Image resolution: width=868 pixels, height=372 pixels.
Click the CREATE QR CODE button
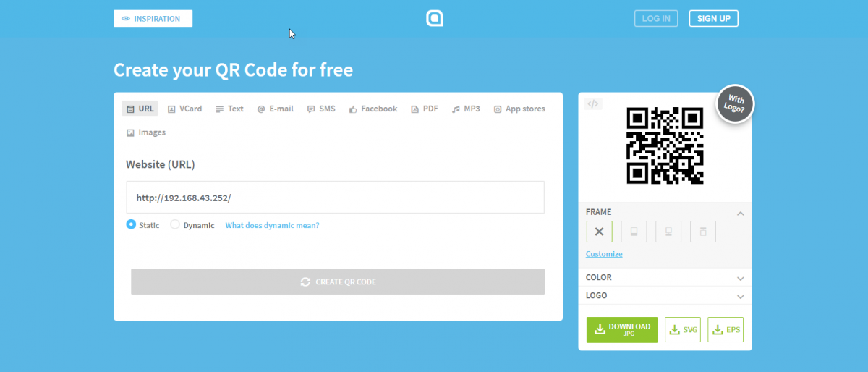click(338, 282)
